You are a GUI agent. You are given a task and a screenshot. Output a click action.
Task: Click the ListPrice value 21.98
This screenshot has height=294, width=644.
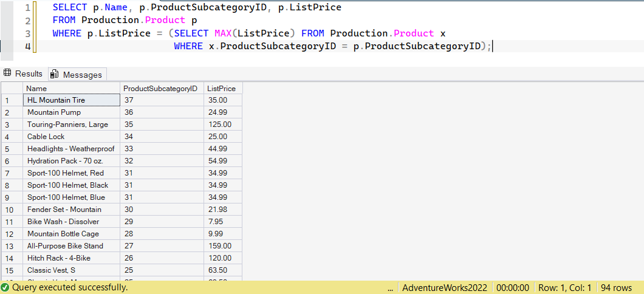pos(223,210)
